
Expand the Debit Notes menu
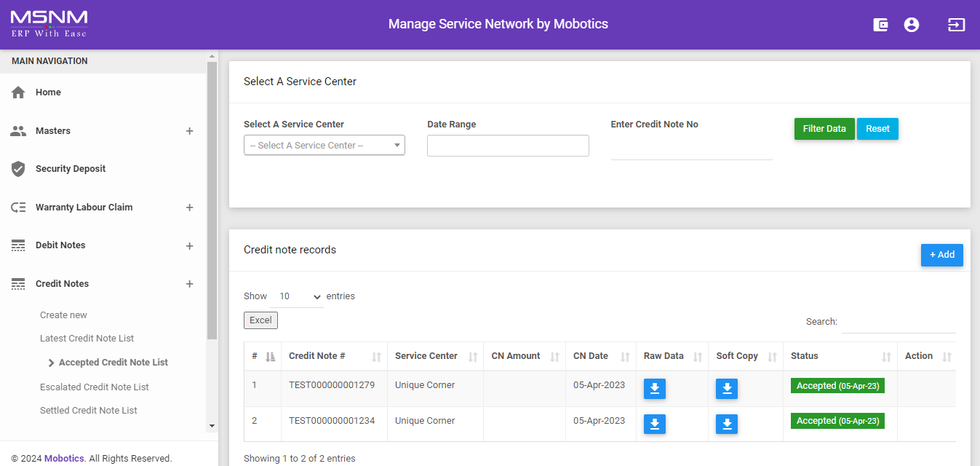point(189,245)
